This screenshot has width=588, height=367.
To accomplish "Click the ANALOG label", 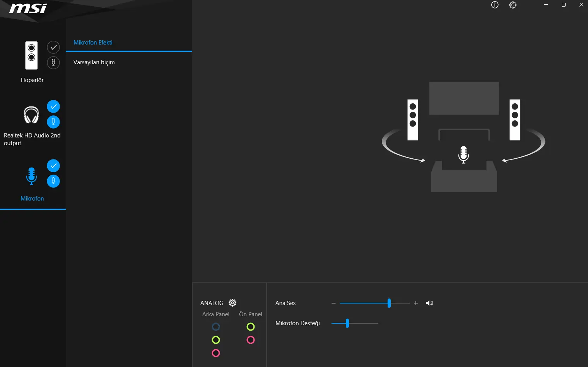I will [212, 303].
